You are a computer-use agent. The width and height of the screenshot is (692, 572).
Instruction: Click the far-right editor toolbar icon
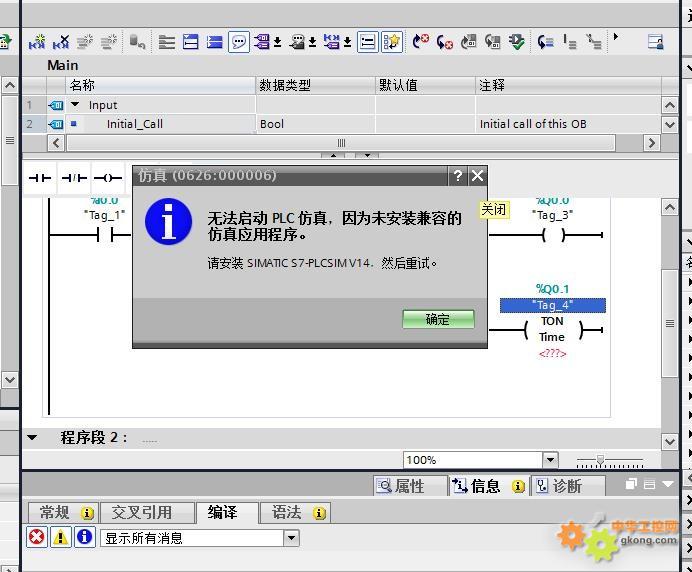click(656, 42)
